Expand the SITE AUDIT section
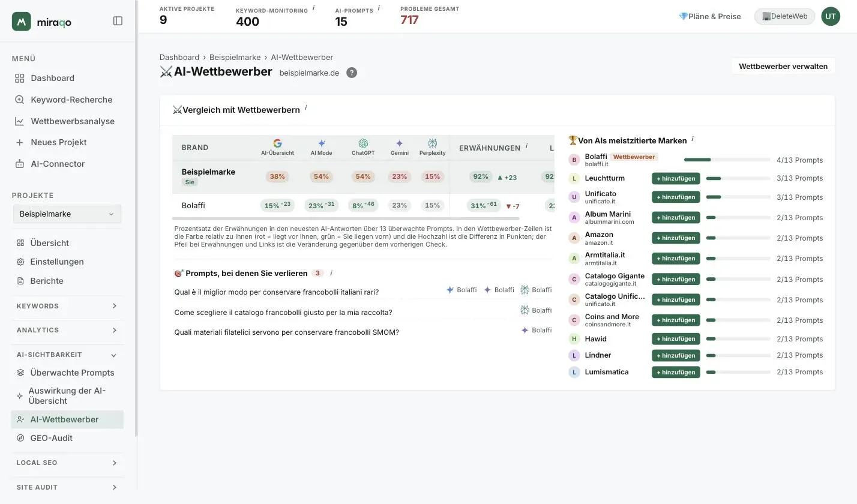The image size is (857, 504). (x=67, y=487)
